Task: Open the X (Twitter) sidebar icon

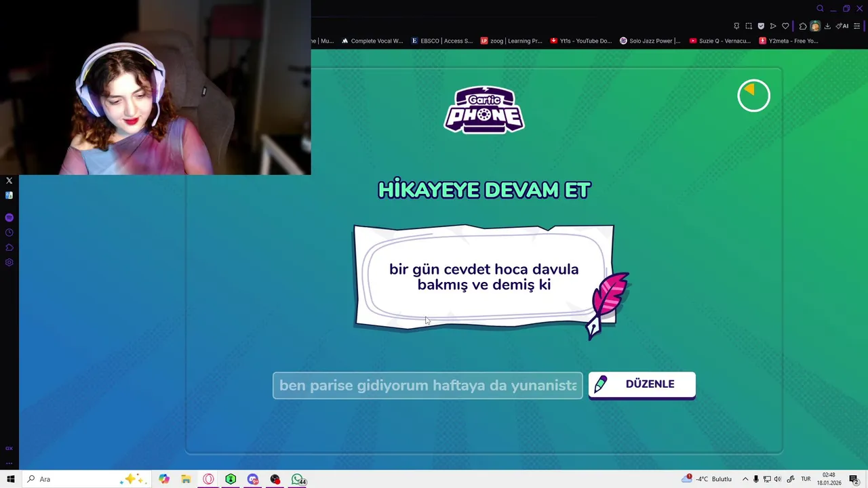Action: click(x=9, y=181)
